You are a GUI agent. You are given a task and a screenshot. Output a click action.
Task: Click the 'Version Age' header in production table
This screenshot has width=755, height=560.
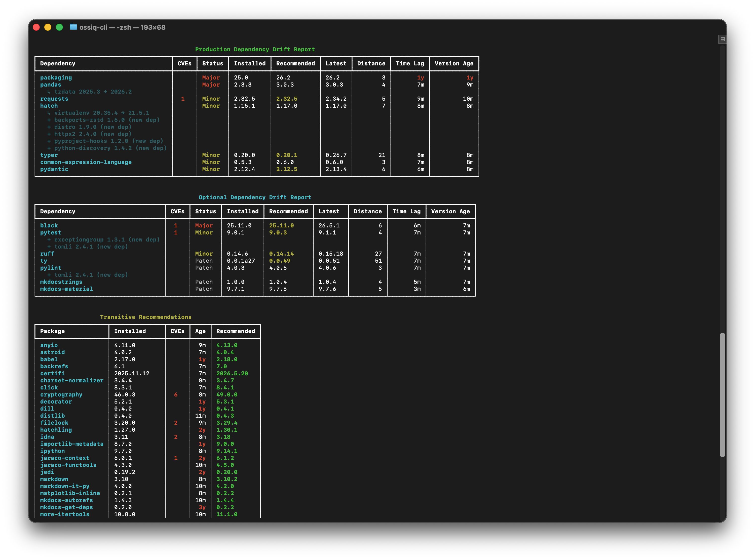tap(454, 63)
